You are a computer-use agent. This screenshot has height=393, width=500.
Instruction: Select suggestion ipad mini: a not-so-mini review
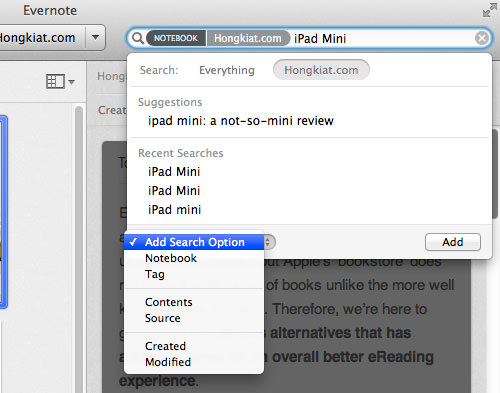(x=241, y=121)
